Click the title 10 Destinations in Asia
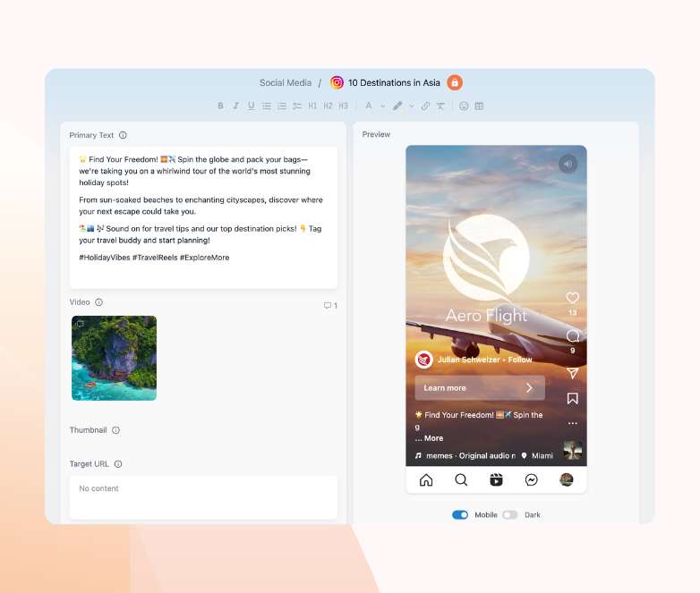This screenshot has width=700, height=593. [x=394, y=82]
